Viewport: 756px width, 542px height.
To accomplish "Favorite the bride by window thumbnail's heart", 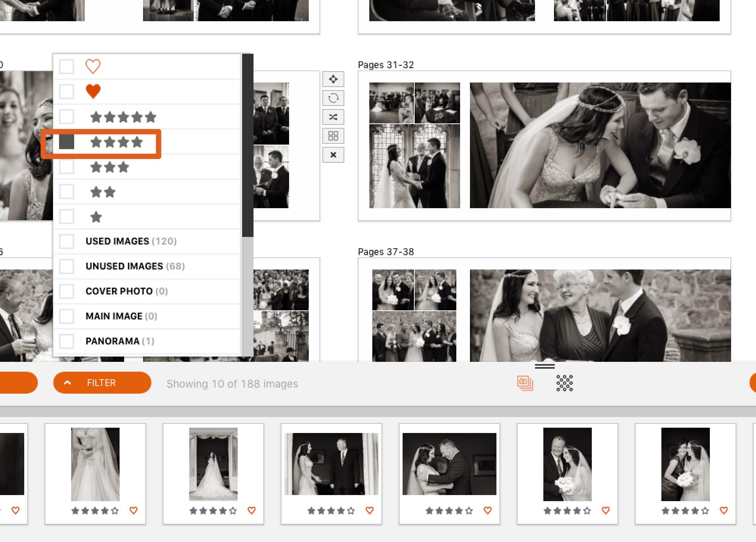I will coord(251,511).
